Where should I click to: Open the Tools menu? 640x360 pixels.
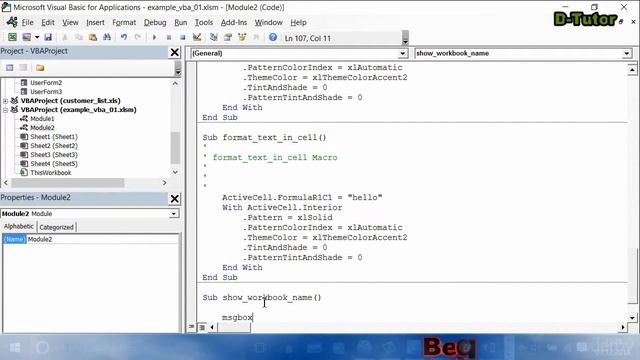(x=204, y=22)
